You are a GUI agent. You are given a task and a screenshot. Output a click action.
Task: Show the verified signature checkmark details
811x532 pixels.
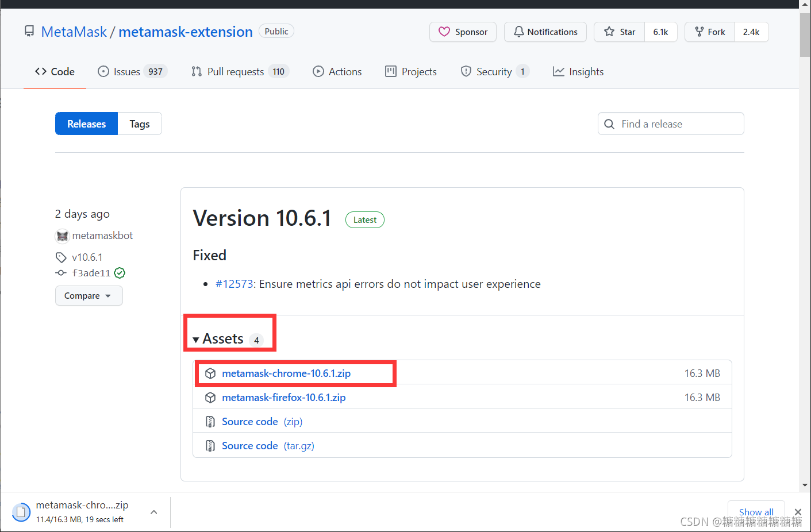[120, 273]
